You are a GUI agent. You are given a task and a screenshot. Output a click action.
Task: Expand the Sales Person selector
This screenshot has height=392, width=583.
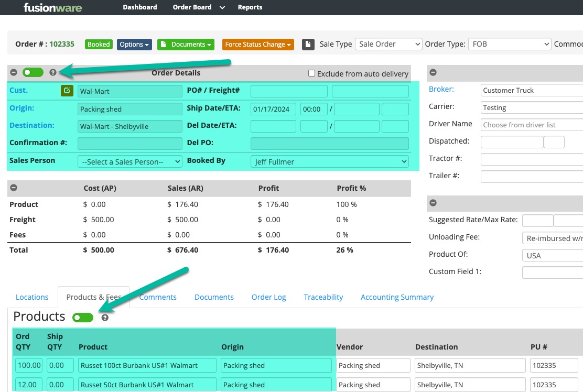click(x=129, y=161)
